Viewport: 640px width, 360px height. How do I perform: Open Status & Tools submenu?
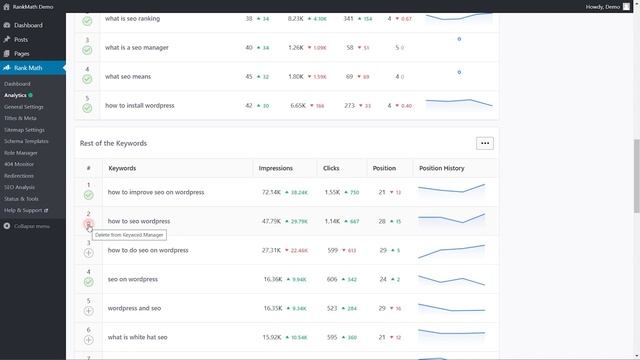click(x=21, y=199)
